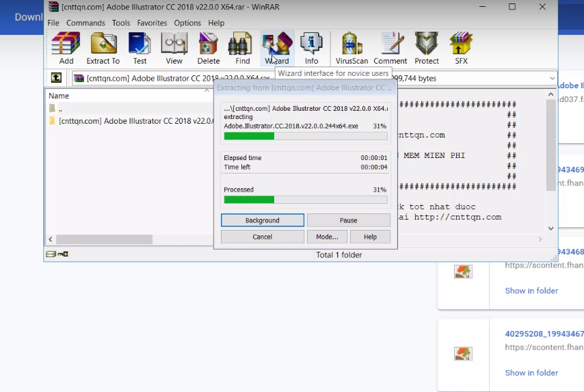Click the thumbnail beside the upper Show in folder link
This screenshot has width=584, height=392.
[x=463, y=272]
